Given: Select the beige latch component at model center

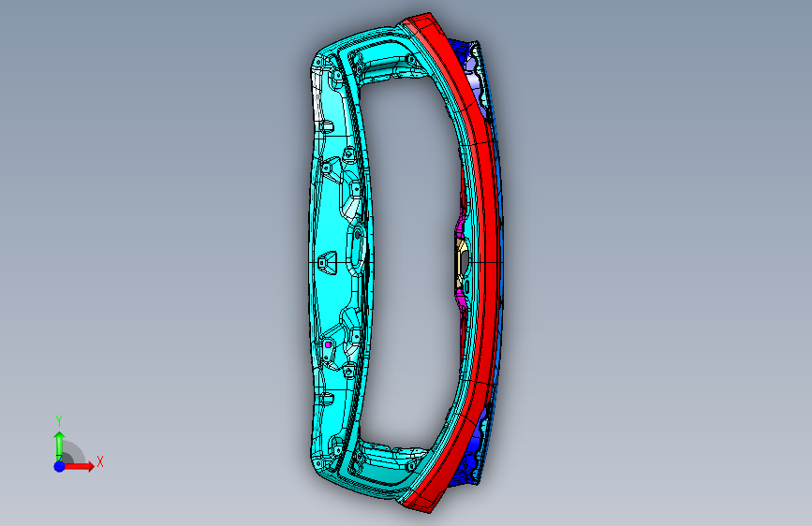Looking at the screenshot, I should pyautogui.click(x=460, y=263).
